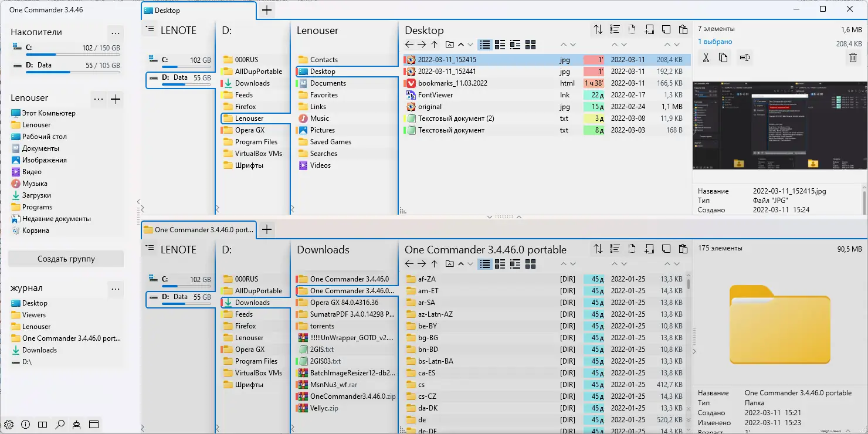Click the screenshot preview thumbnail

[x=780, y=124]
